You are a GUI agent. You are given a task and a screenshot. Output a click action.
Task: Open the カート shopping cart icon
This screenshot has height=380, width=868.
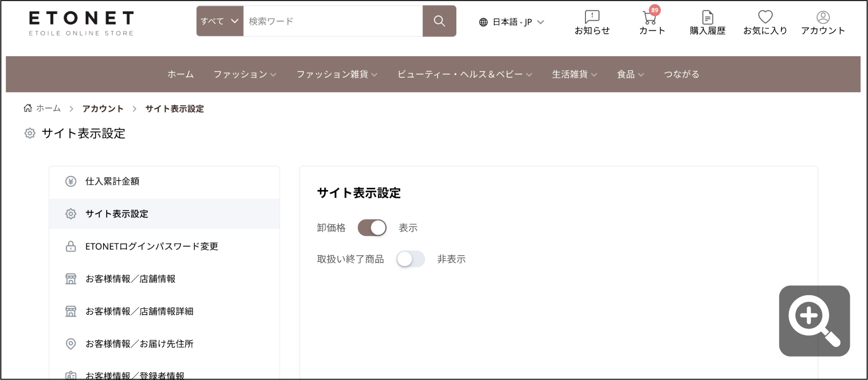coord(649,19)
